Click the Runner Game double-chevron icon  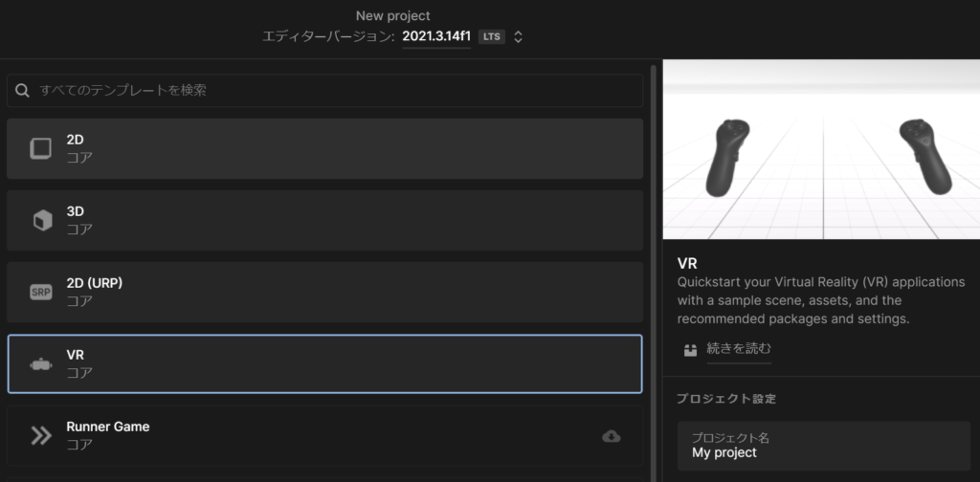click(41, 436)
